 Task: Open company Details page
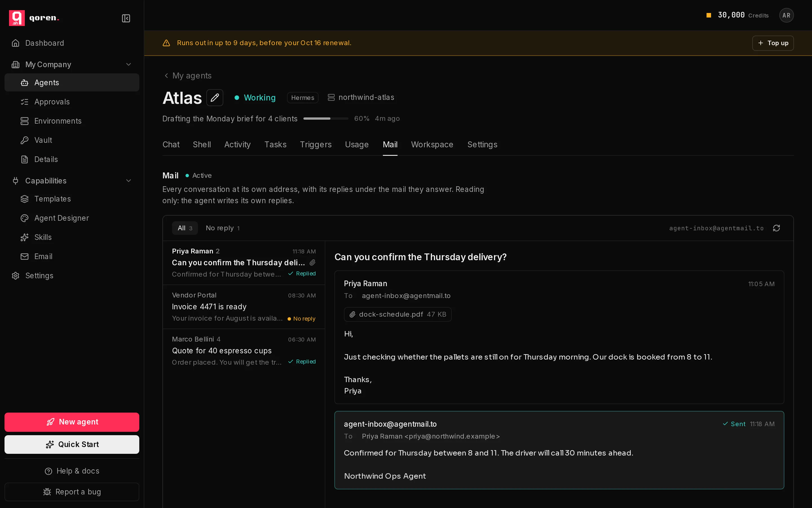[72, 159]
